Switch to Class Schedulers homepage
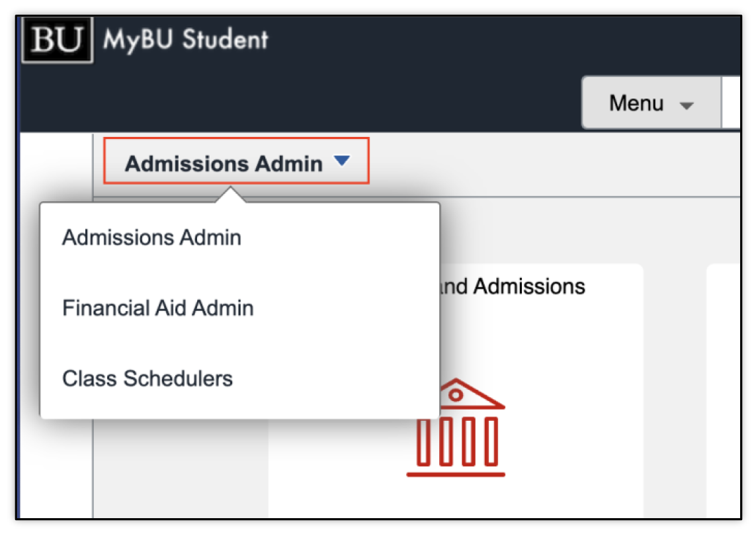This screenshot has height=536, width=756. click(x=147, y=379)
